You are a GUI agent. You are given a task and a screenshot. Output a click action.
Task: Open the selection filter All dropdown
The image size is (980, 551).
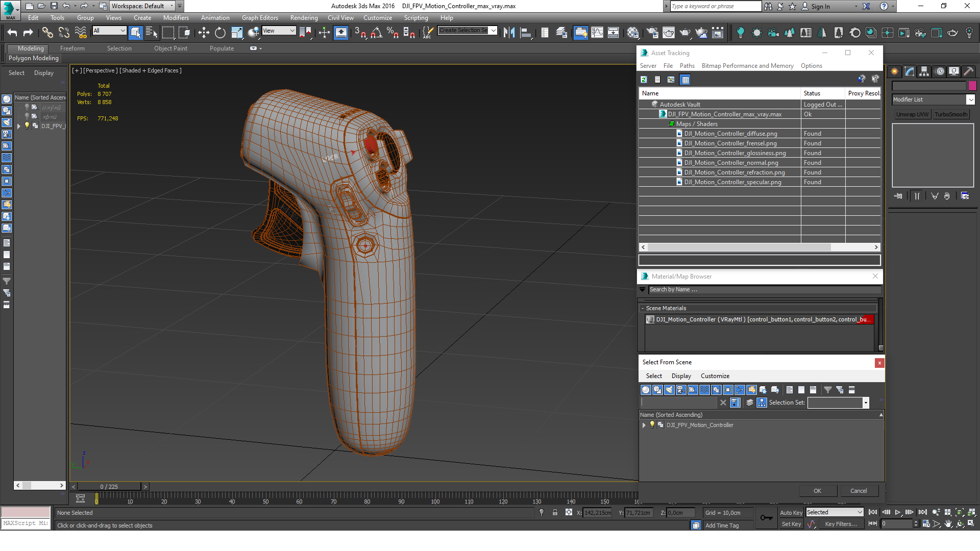pos(109,31)
